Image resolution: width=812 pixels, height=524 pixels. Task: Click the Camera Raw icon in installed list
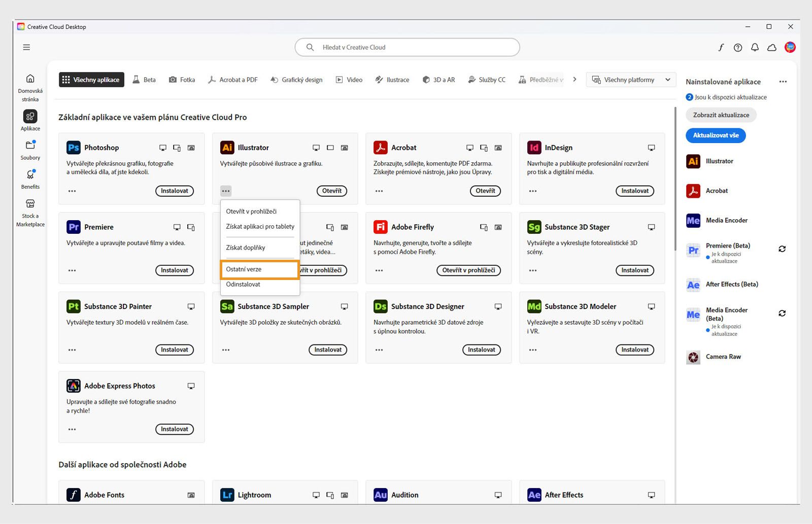(693, 357)
